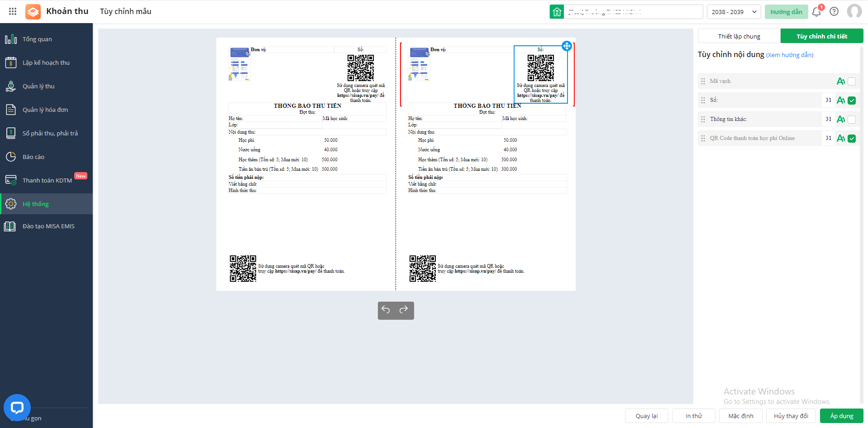Click the Báo cáo pie chart icon
Screen dimensions: 868x428
click(x=11, y=157)
